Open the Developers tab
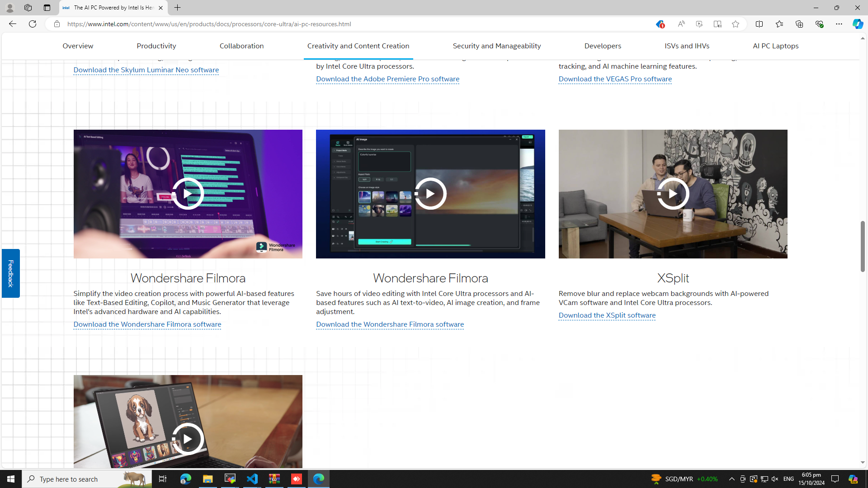 click(603, 46)
